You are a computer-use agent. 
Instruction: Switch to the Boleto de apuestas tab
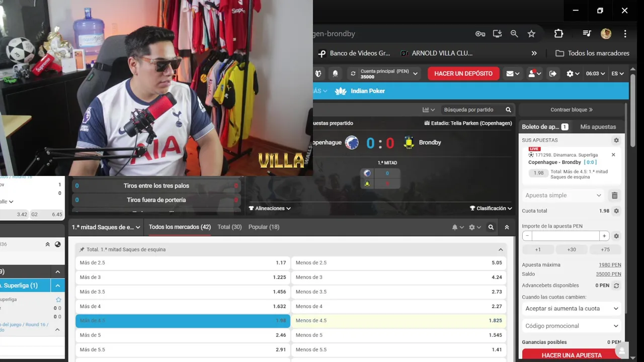coord(545,127)
